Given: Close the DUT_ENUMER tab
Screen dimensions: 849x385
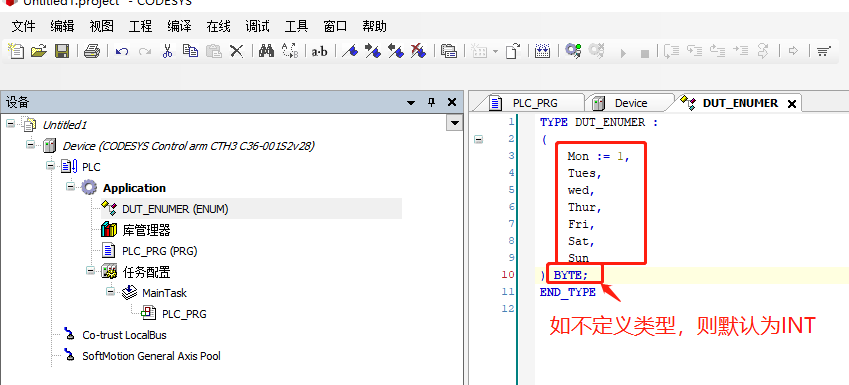Looking at the screenshot, I should 792,104.
